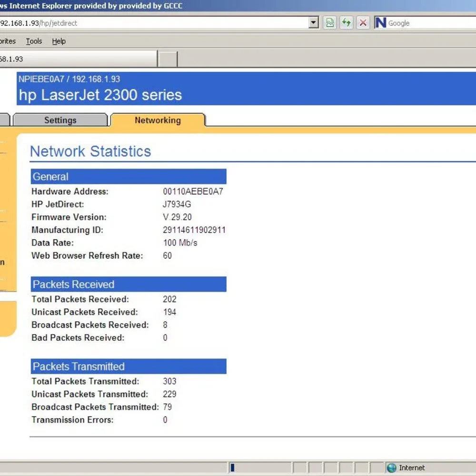Screen dimensions: 476x476
Task: Click the broadcast packets received value "8"
Action: point(165,325)
